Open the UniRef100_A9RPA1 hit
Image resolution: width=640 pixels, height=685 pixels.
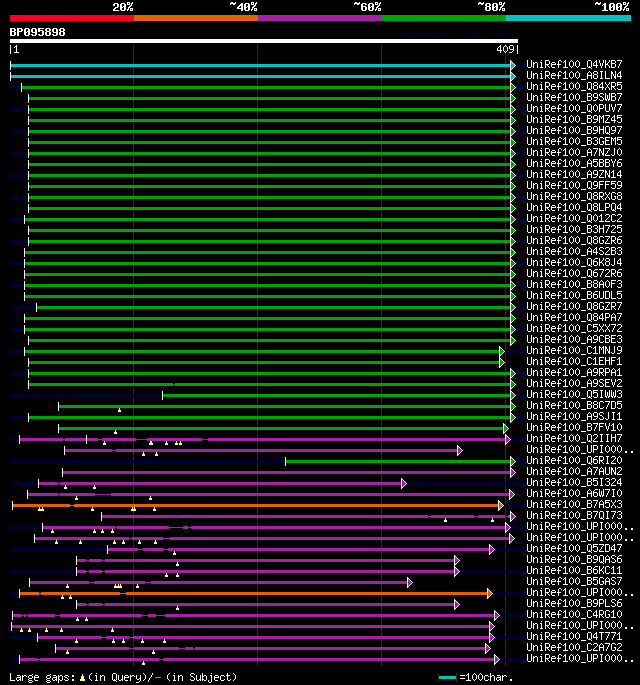574,372
